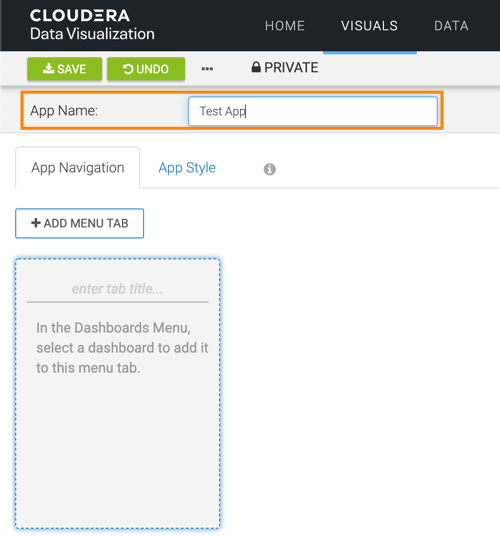500x536 pixels.
Task: Switch to the App Style tab
Action: point(187,168)
